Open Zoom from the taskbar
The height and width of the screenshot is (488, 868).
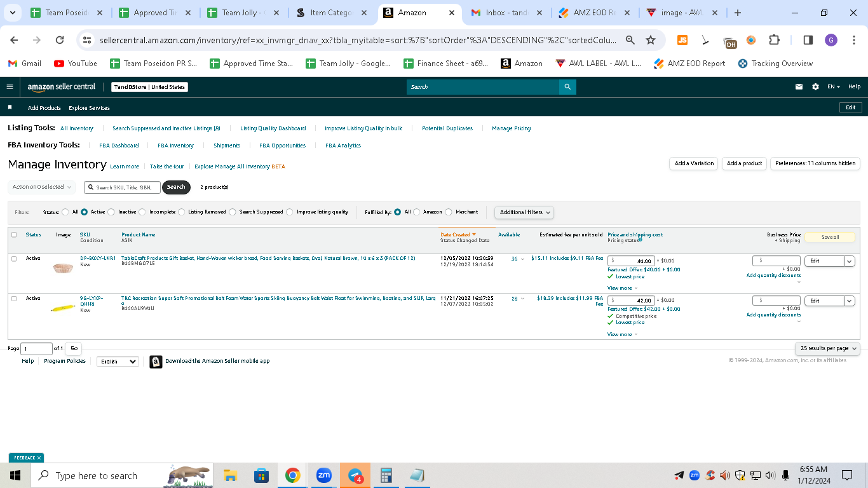tap(324, 475)
